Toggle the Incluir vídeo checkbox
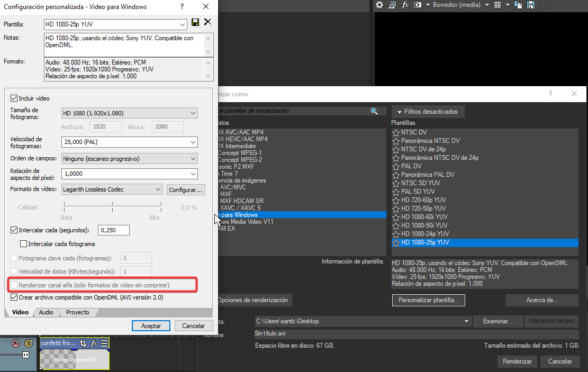Screen dimensions: 588x372 [14, 98]
